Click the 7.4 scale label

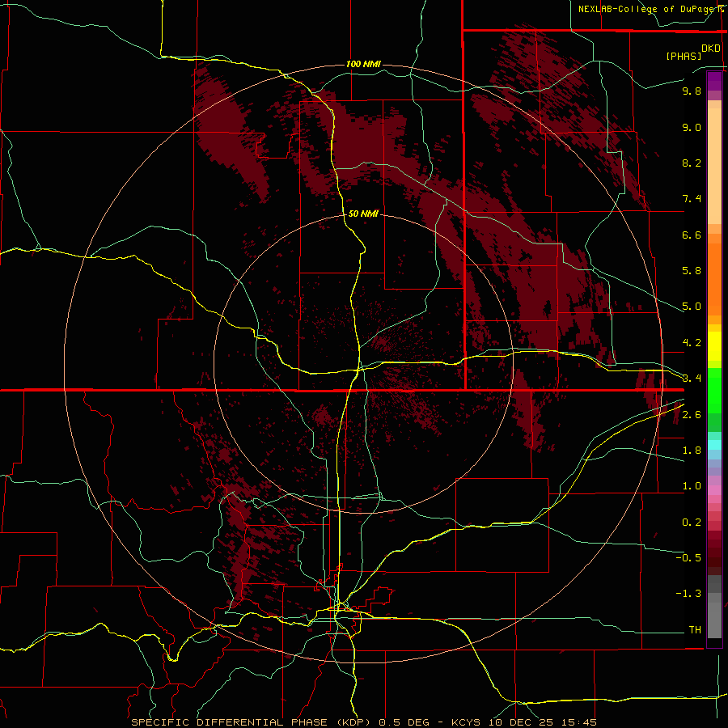click(x=692, y=199)
